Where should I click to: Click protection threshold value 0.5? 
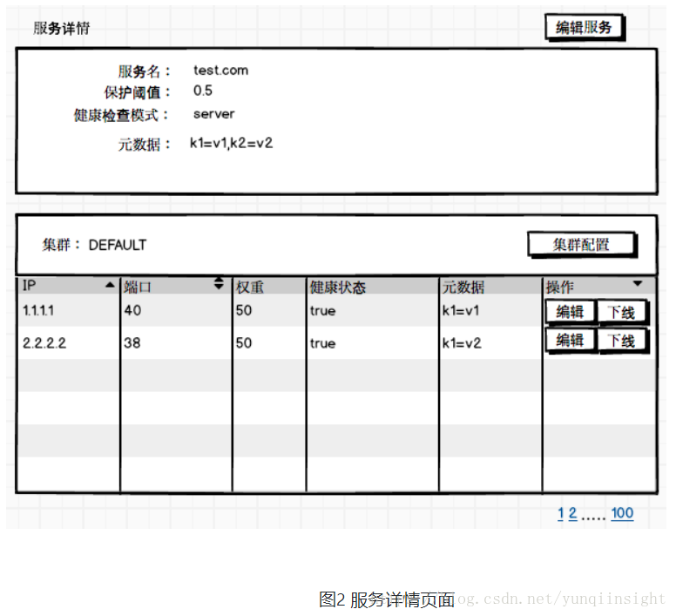click(203, 91)
